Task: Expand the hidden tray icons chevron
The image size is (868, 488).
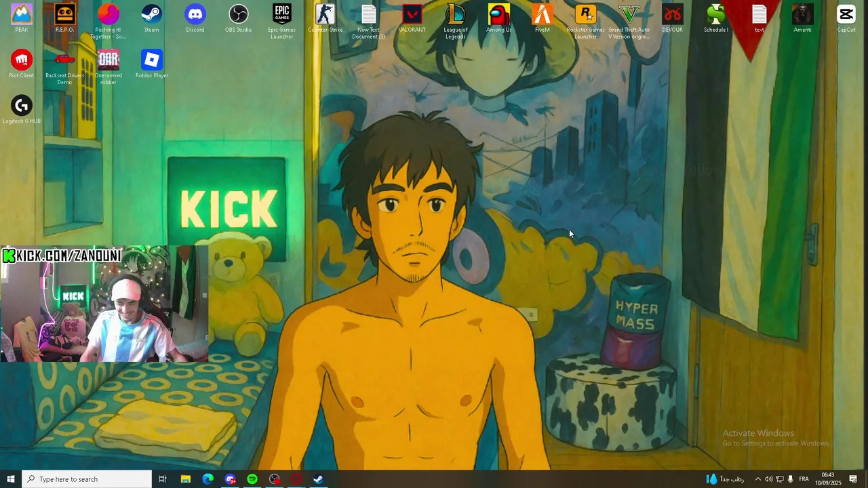Action: tap(757, 479)
